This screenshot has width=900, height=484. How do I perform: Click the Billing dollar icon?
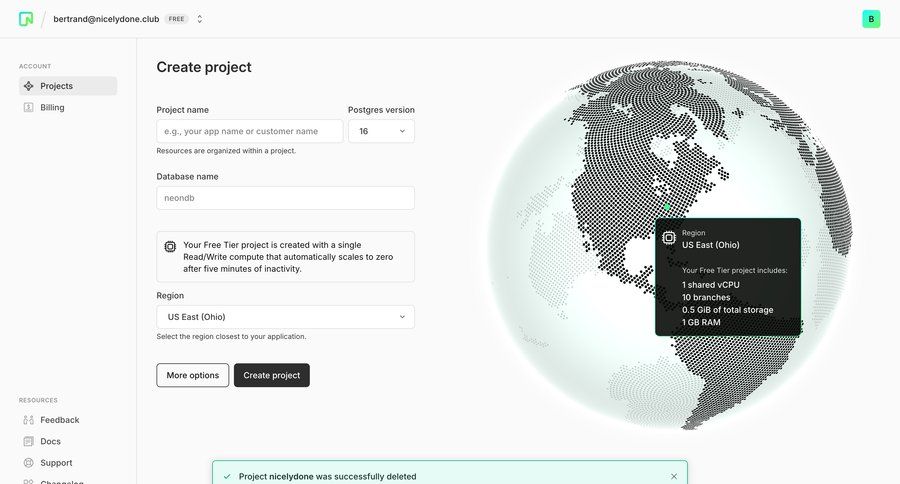click(x=29, y=107)
